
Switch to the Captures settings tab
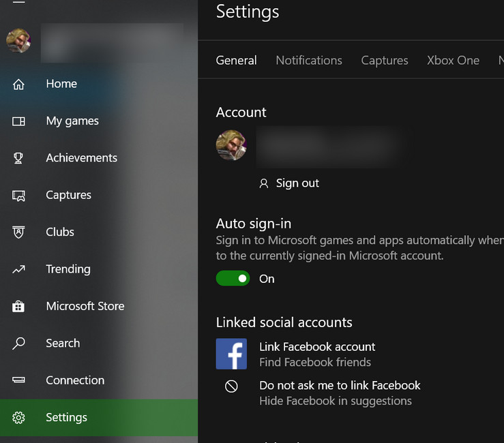[x=385, y=61]
